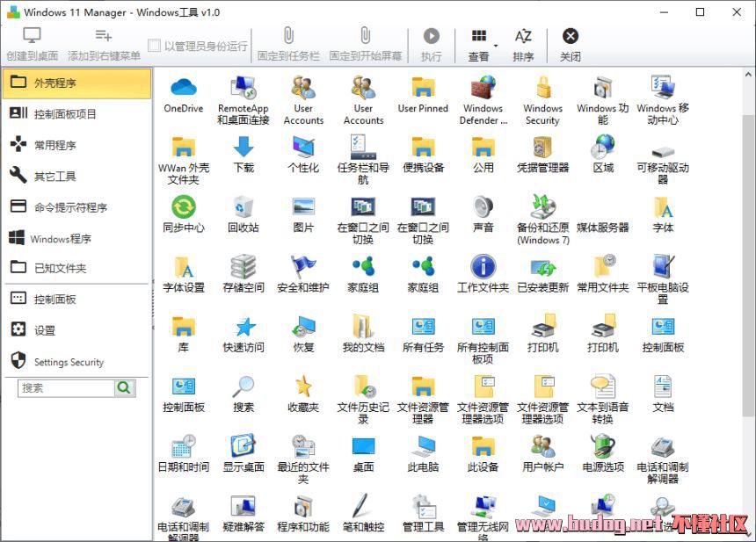Click the 创建到桌面 toolbar button
756x542 pixels.
[33, 44]
